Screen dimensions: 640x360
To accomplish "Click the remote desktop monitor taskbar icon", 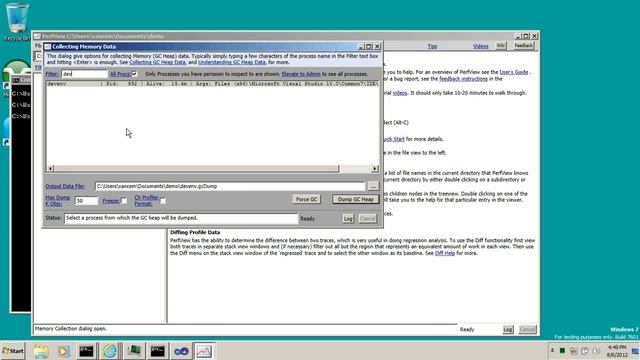I will 133,351.
